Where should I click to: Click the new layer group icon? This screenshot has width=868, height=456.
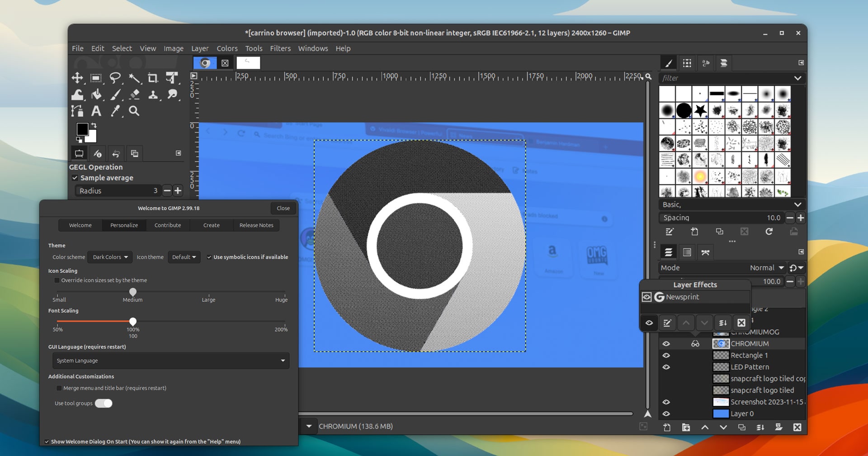click(686, 427)
